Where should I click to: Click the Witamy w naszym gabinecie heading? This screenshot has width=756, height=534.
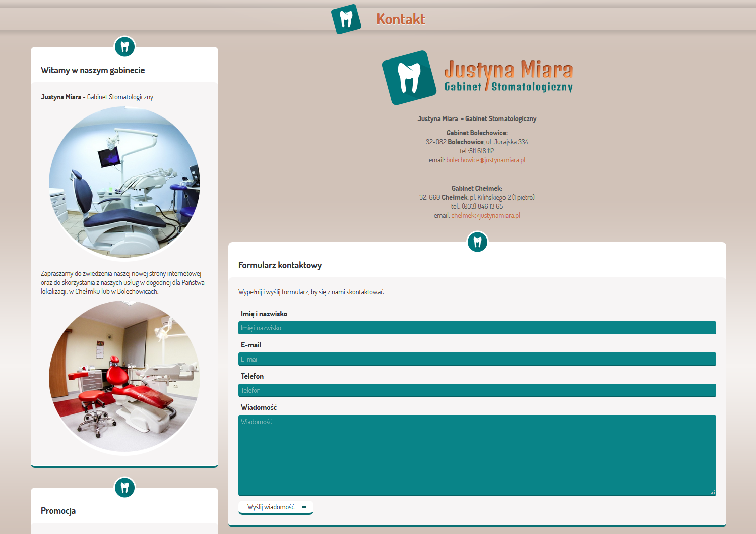pos(93,70)
